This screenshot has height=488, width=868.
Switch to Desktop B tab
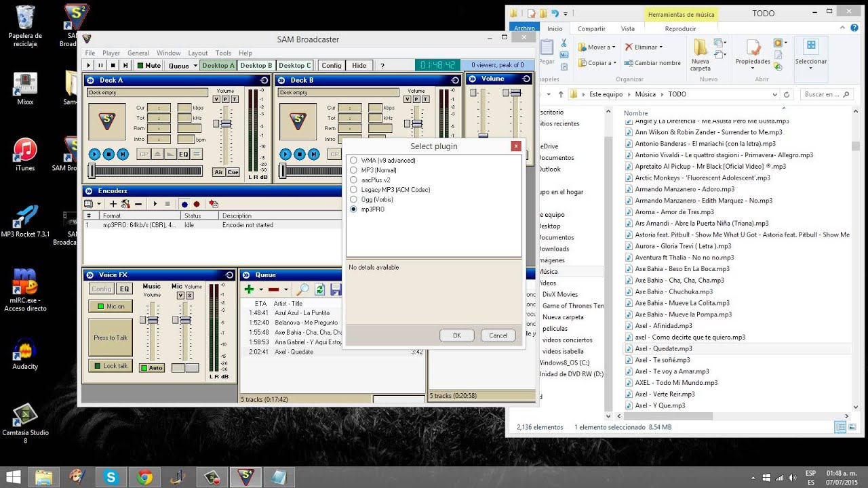tap(256, 66)
